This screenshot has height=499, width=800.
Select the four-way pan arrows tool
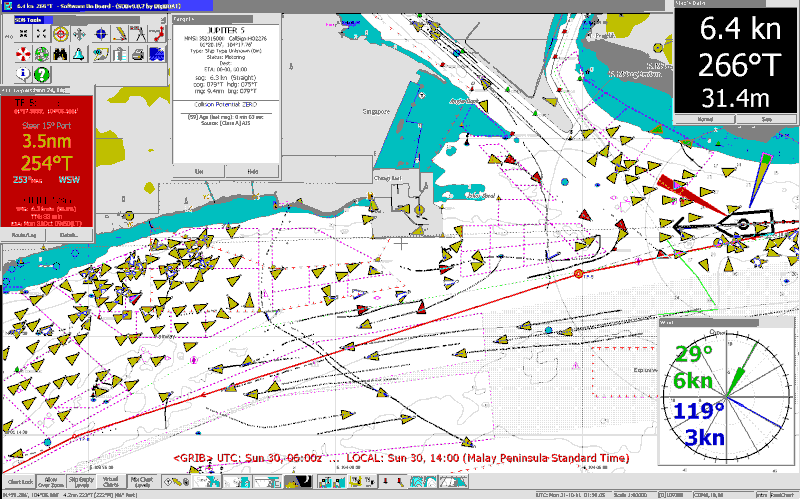click(x=79, y=33)
